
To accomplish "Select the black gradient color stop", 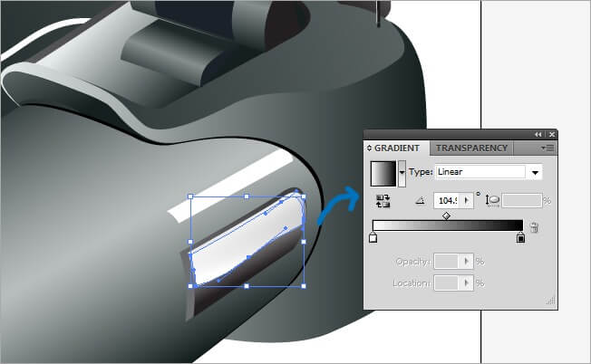I will [x=520, y=237].
